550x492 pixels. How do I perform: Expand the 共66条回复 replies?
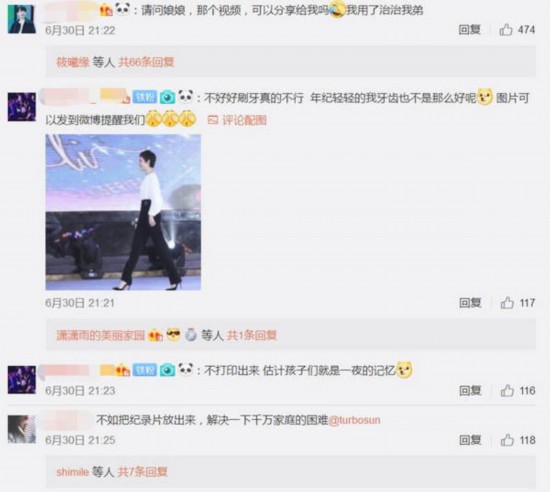point(146,62)
